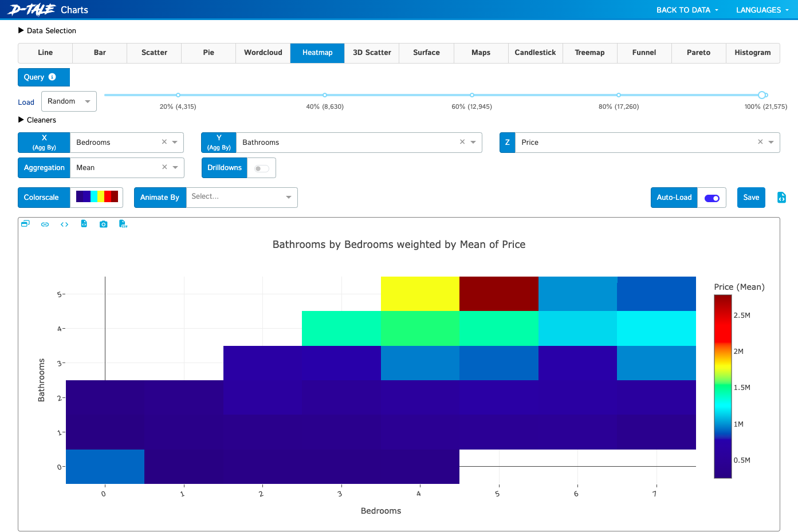
Task: Click the yellow heatmap cell at 4 bedrooms
Action: 420,294
